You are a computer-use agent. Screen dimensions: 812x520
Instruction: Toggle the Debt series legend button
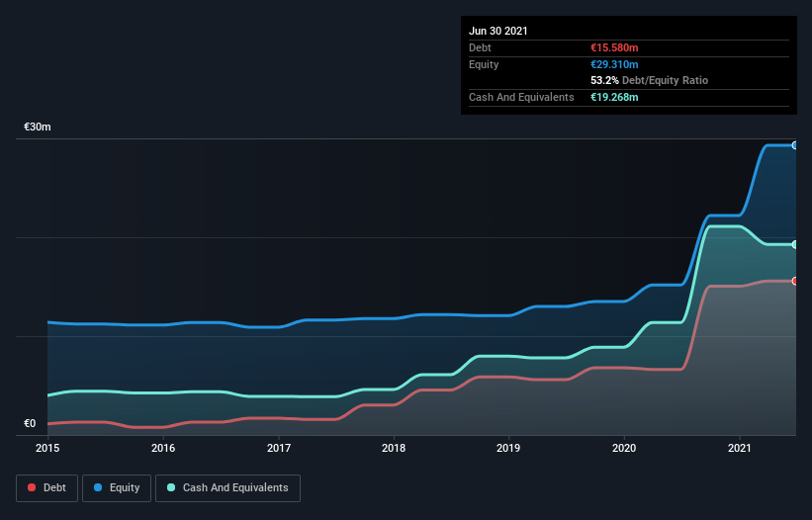(x=47, y=488)
